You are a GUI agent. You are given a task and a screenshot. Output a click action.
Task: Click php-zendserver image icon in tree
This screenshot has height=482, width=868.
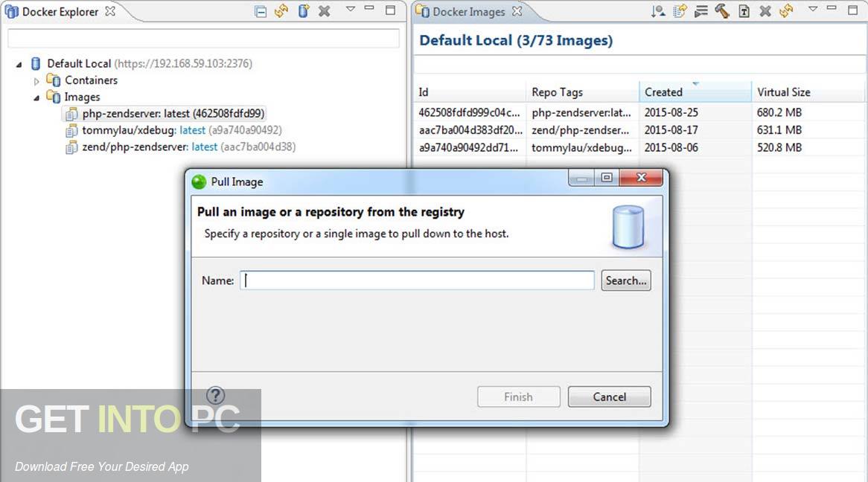[71, 114]
